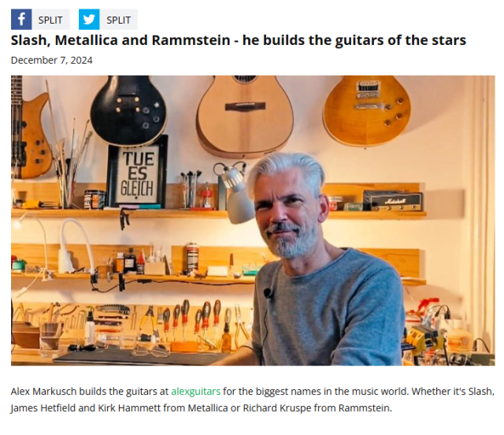Click the black Les Paul guitar on the wall
The height and width of the screenshot is (435, 504).
pos(128,110)
